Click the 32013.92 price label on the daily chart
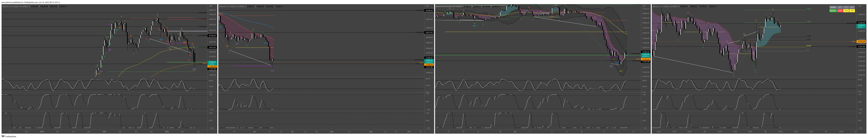The height and width of the screenshot is (139, 868). (x=429, y=33)
